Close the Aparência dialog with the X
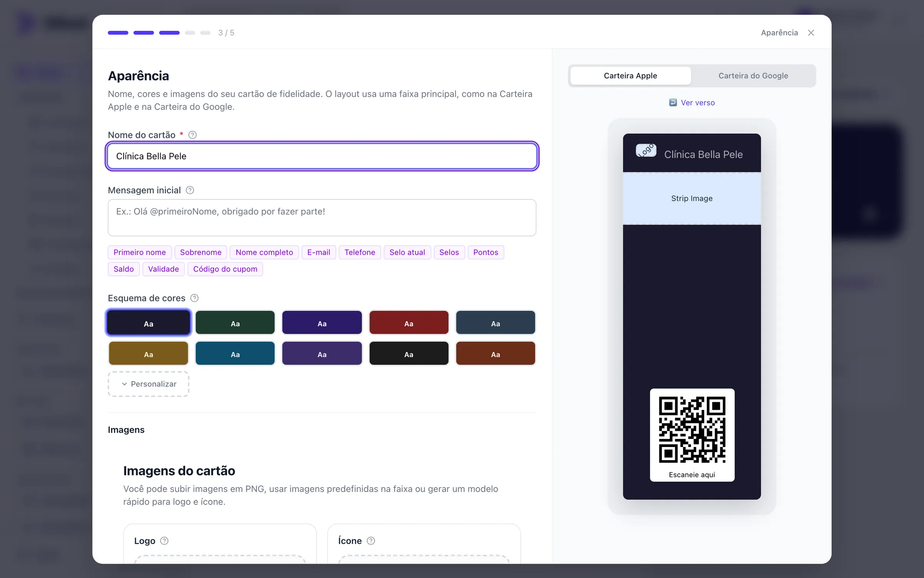The width and height of the screenshot is (924, 578). click(811, 33)
